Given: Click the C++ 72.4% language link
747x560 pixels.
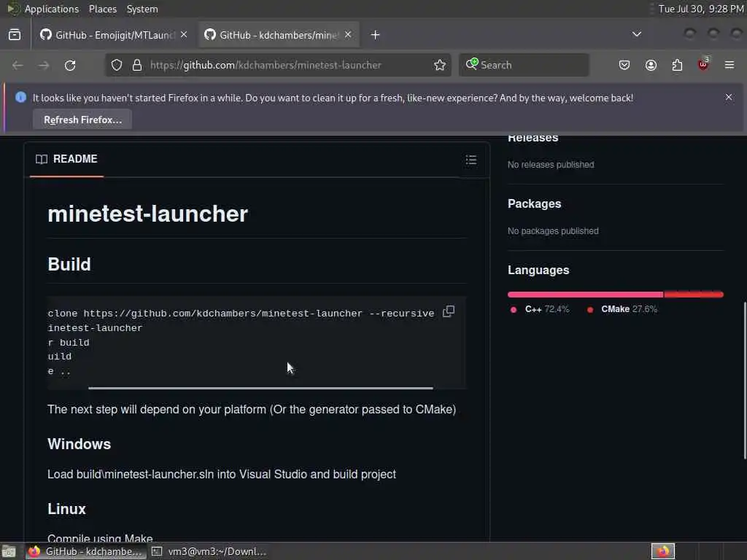Looking at the screenshot, I should coord(541,309).
